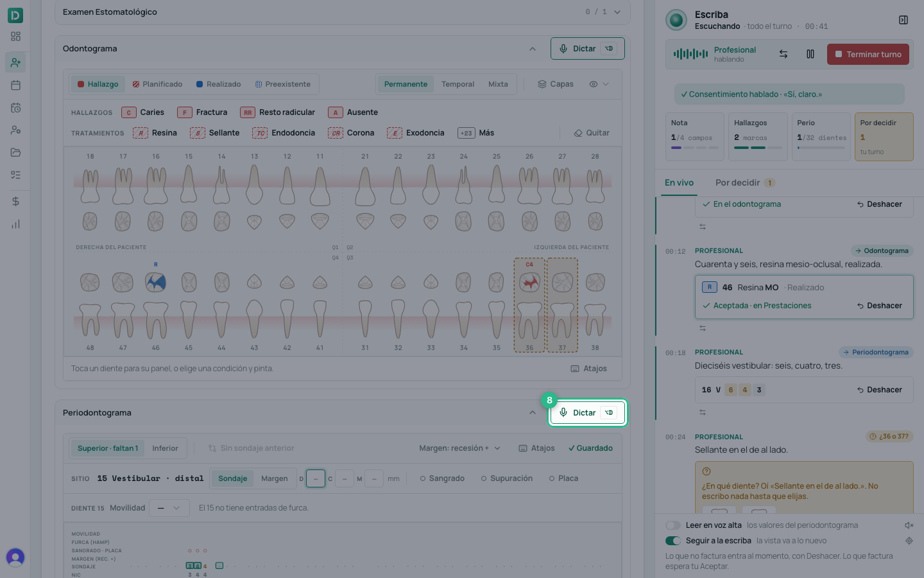Screen dimensions: 924x578
Task: Open the Movilidad dropdown for tooth 15
Action: coord(169,508)
